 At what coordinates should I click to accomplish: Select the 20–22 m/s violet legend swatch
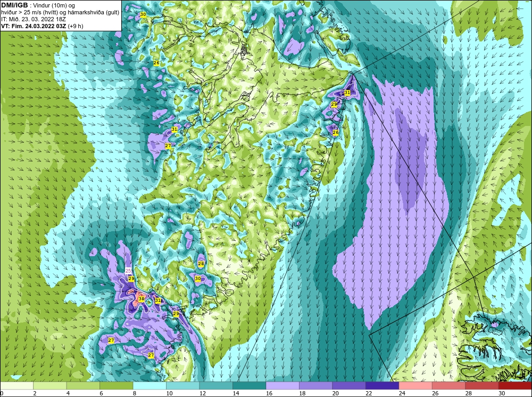tap(349, 385)
